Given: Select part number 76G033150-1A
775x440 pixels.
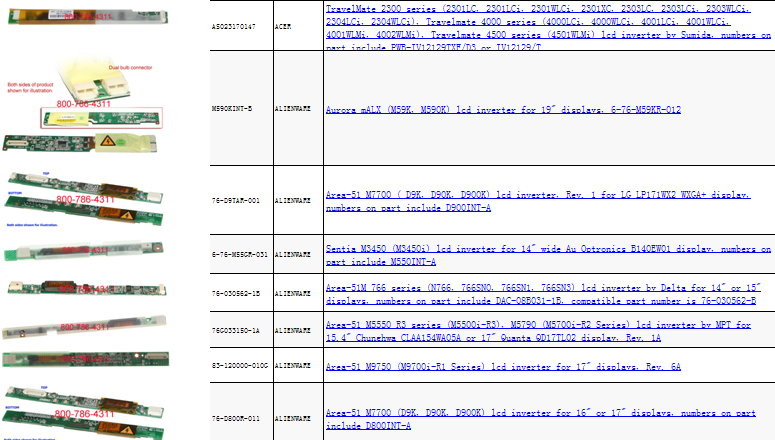Looking at the screenshot, I should [x=236, y=330].
